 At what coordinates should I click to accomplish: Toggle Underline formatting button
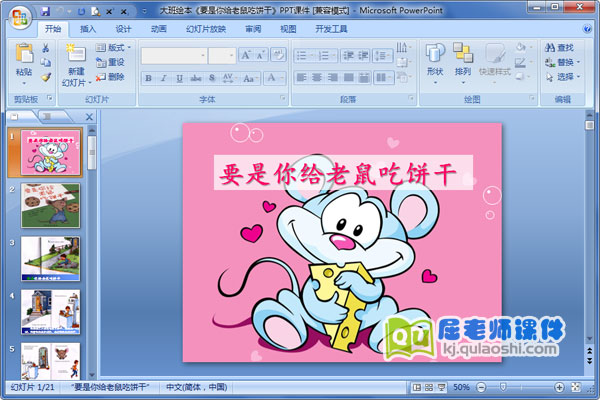pyautogui.click(x=179, y=77)
